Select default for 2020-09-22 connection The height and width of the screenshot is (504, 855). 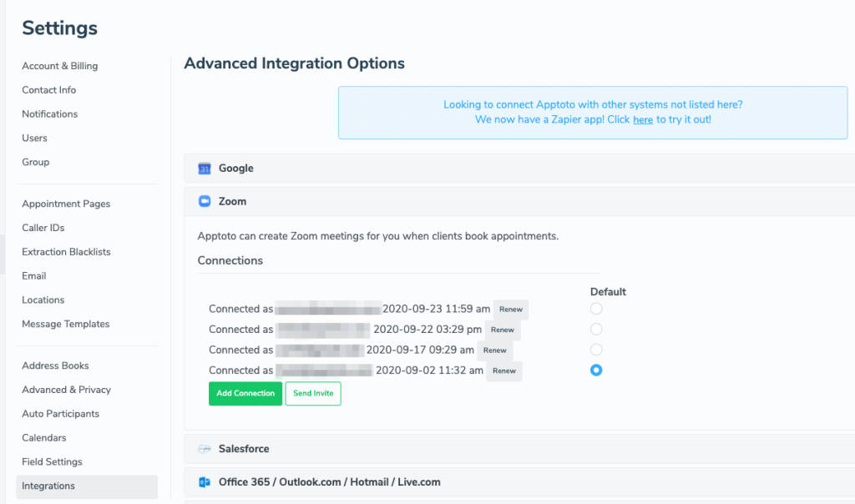pos(596,330)
